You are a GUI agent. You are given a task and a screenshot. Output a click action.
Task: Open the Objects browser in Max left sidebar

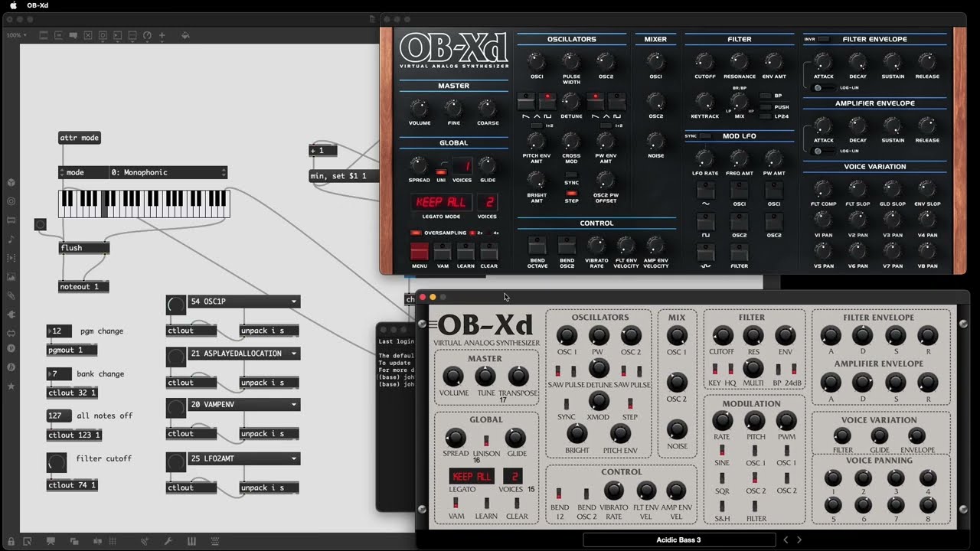coord(11,183)
